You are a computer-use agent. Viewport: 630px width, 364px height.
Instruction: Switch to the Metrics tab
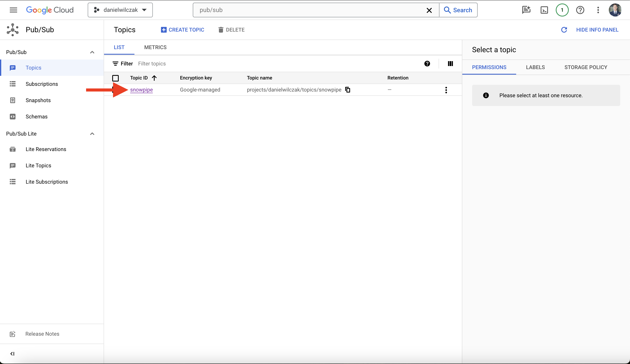[155, 47]
